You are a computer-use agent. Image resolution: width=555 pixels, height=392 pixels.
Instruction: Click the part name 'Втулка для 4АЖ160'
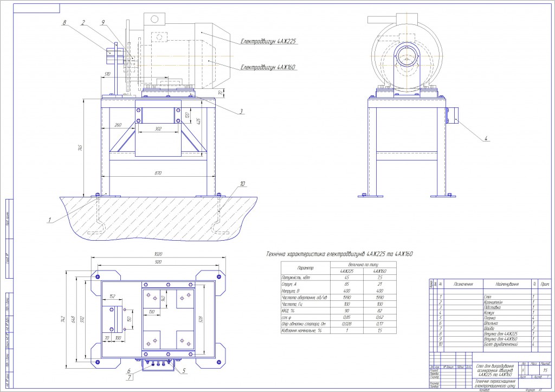(500, 339)
